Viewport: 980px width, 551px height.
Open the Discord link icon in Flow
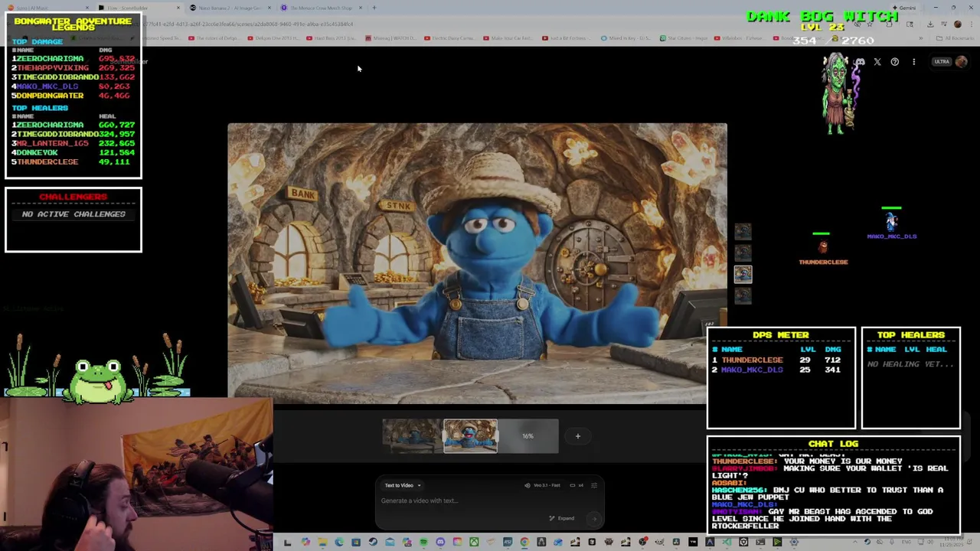click(x=860, y=62)
